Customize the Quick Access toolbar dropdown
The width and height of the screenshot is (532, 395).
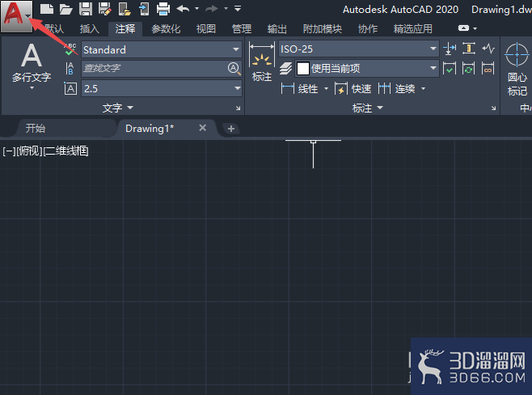click(x=238, y=8)
